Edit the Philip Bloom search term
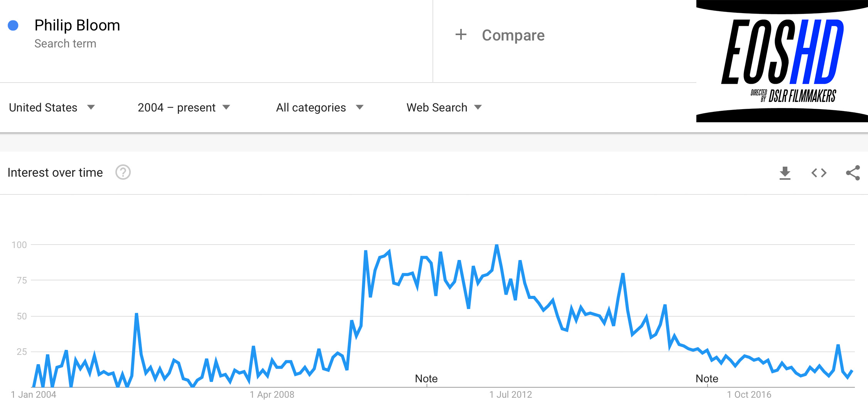This screenshot has height=417, width=868. [x=77, y=25]
